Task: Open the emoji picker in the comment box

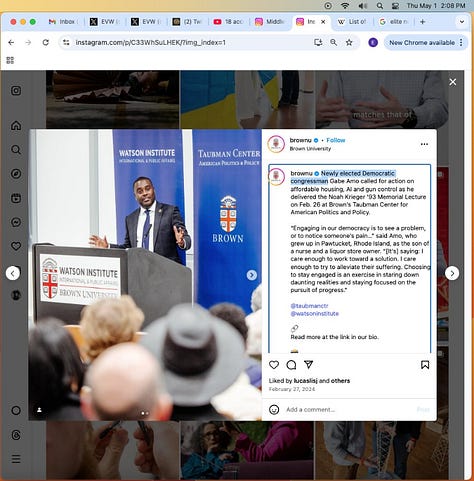Action: 274,409
